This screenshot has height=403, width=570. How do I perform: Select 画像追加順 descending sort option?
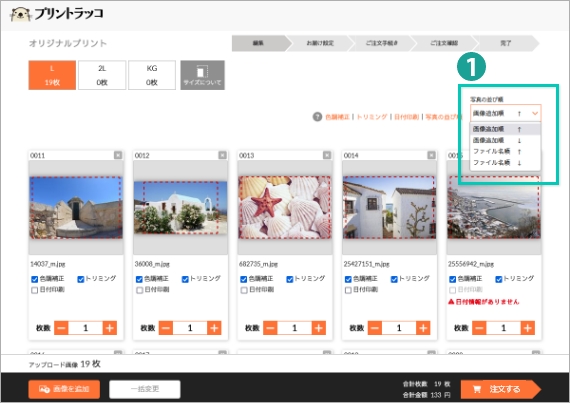coord(505,140)
